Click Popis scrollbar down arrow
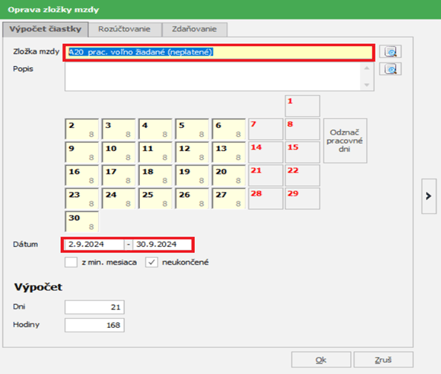Viewport: 441px width, 374px height. [x=367, y=85]
